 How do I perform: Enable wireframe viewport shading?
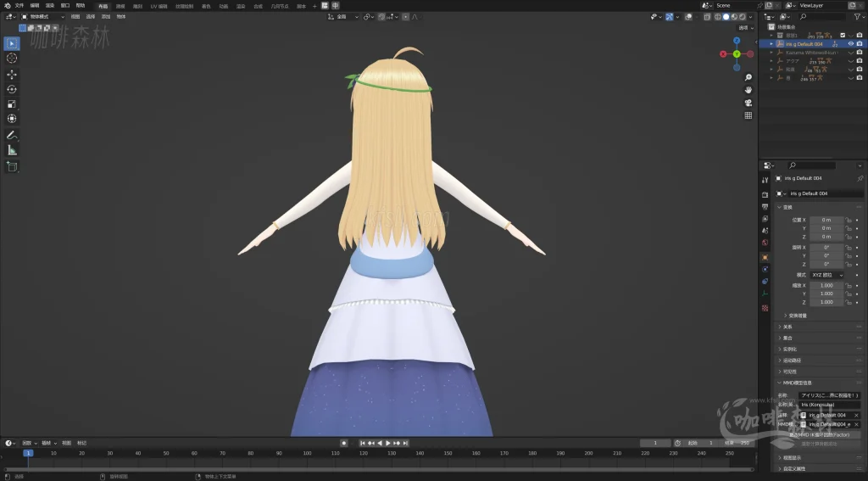coord(718,17)
